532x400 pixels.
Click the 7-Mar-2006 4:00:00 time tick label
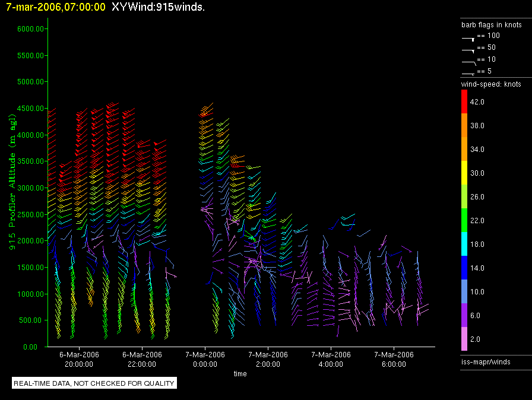pyautogui.click(x=331, y=359)
